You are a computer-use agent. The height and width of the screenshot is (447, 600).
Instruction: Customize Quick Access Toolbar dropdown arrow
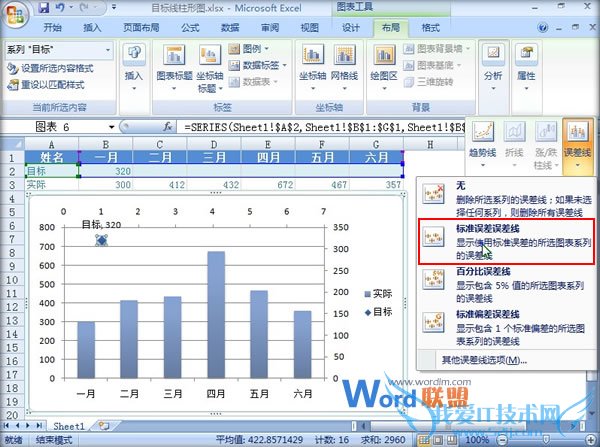tap(114, 7)
